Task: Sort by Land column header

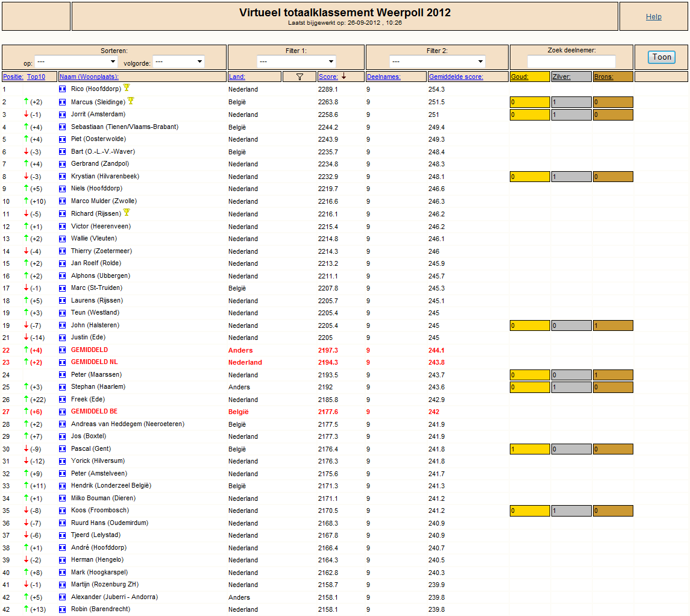Action: pos(237,77)
